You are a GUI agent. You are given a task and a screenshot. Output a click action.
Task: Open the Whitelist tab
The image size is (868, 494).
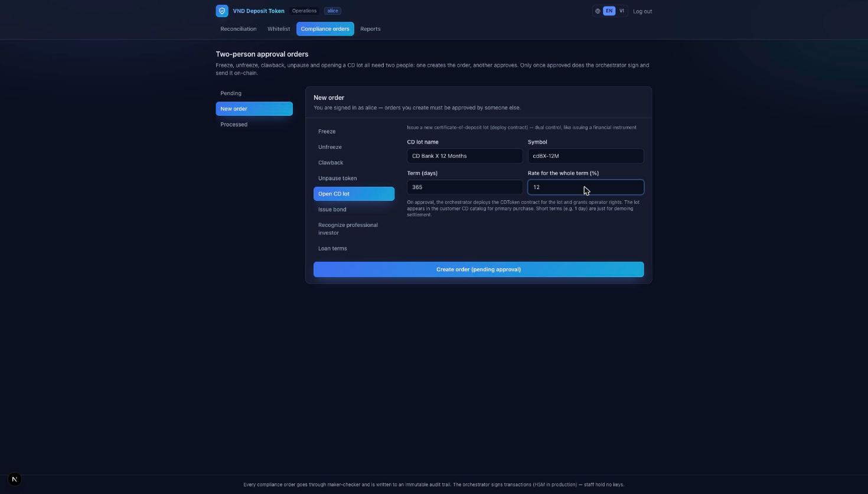(x=279, y=29)
